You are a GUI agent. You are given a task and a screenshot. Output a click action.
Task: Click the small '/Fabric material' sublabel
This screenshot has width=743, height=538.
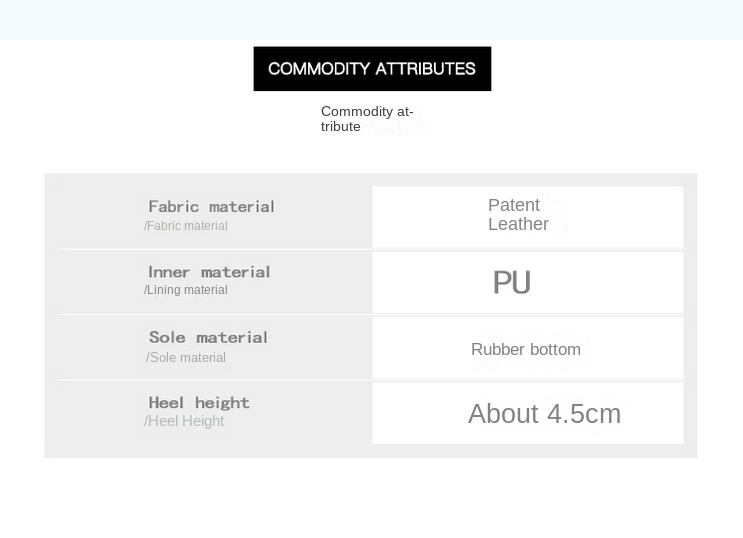(x=186, y=226)
